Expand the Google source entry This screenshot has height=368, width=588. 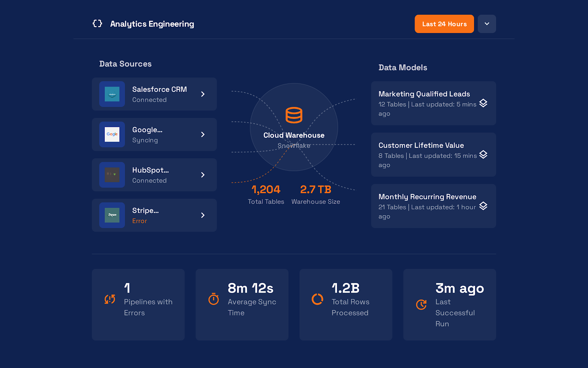(203, 134)
